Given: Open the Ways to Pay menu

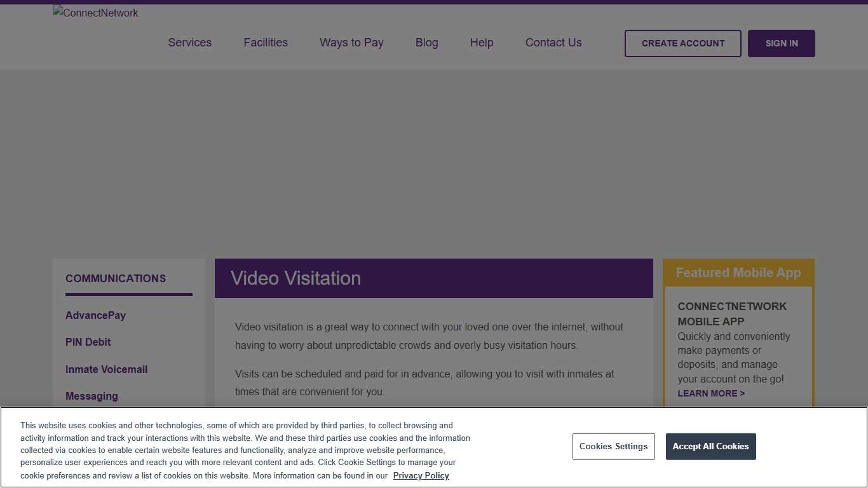Looking at the screenshot, I should (x=351, y=43).
